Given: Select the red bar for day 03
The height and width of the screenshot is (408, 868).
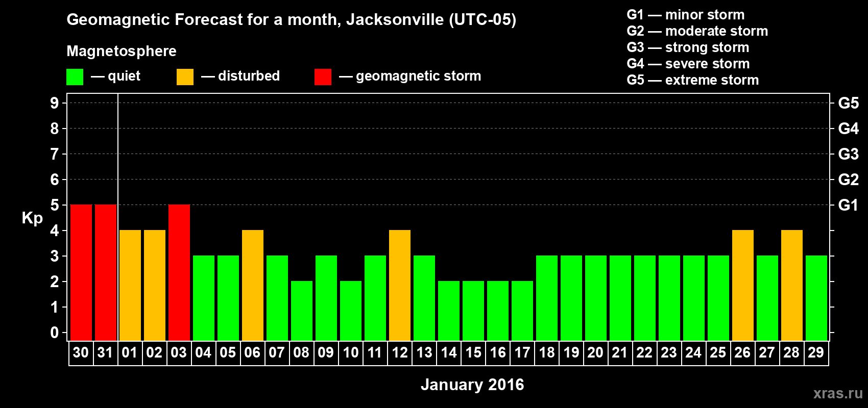Looking at the screenshot, I should point(179,273).
